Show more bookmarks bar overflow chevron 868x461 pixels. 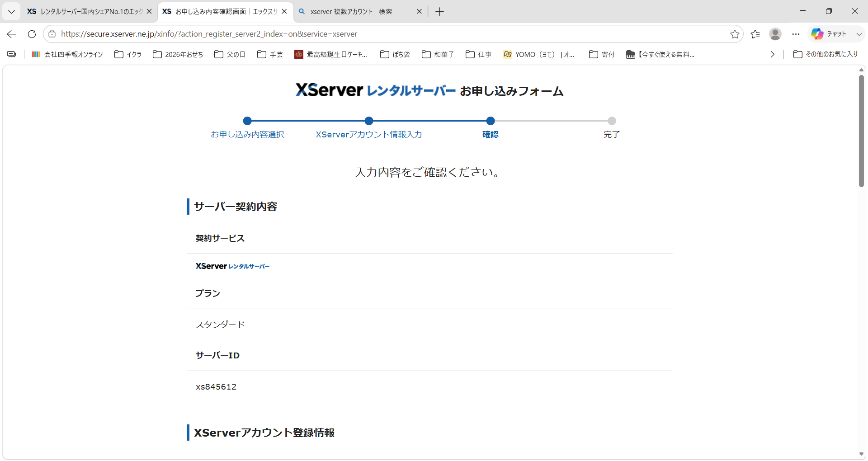pyautogui.click(x=773, y=54)
